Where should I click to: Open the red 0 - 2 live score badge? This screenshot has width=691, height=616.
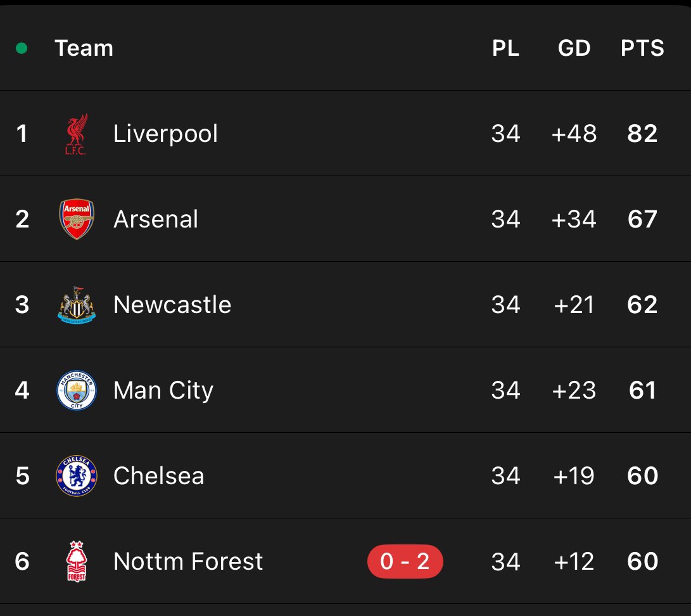click(405, 561)
